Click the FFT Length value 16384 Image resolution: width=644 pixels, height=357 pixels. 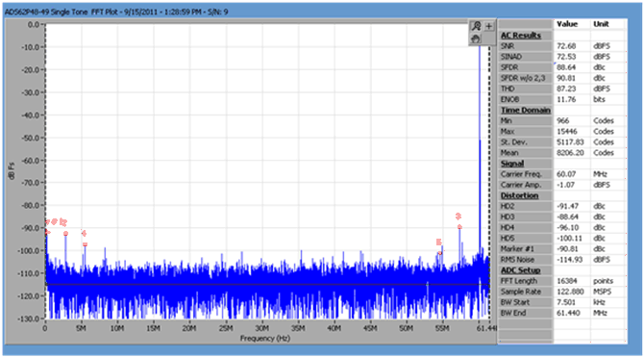click(x=567, y=281)
